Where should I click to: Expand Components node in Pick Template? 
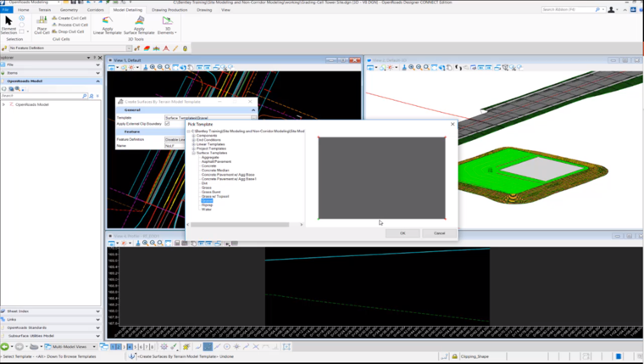(x=194, y=135)
